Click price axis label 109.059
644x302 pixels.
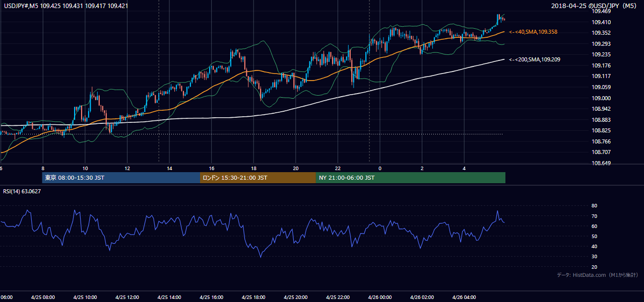coord(601,87)
